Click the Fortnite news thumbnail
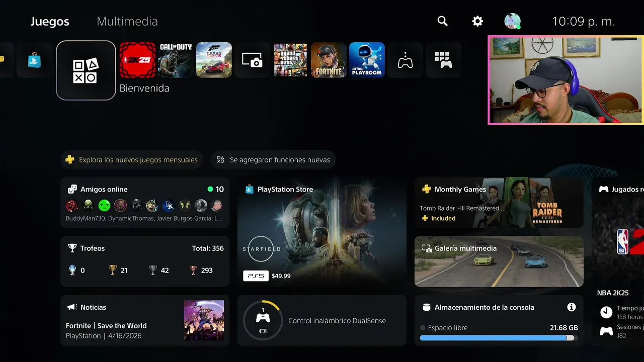Viewport: 644px width, 362px height. 204,320
